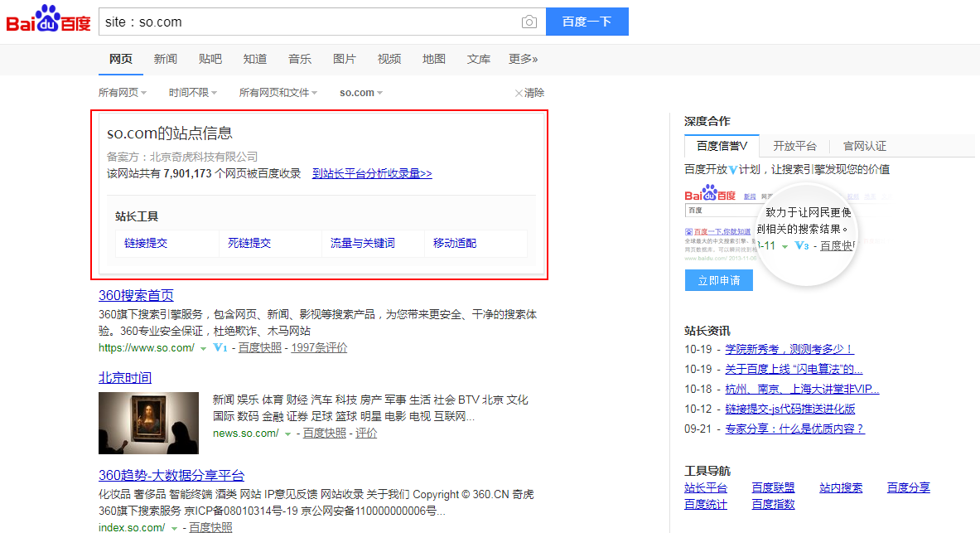The width and height of the screenshot is (980, 533).
Task: Switch to the 开放平台 tab
Action: pos(794,146)
